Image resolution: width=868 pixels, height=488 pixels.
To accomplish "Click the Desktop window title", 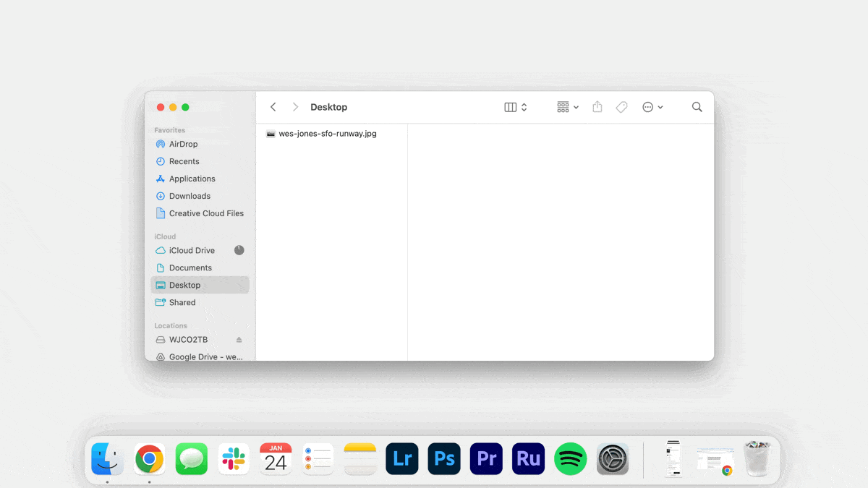I will coord(329,107).
